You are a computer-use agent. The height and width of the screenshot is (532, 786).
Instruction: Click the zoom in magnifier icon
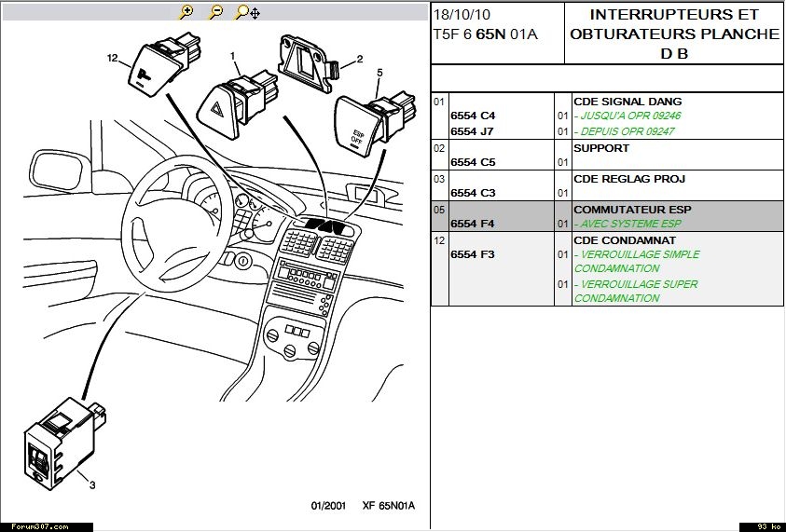(x=186, y=12)
